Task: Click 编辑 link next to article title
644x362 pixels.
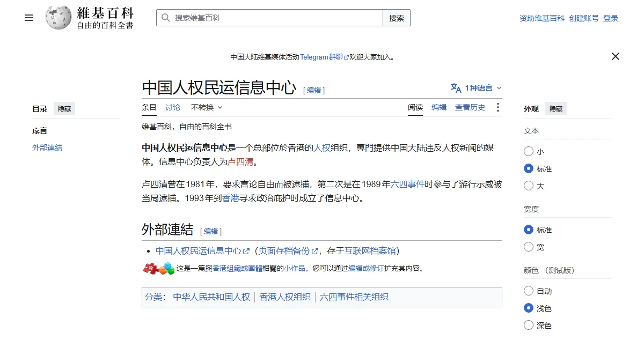Action: (314, 90)
